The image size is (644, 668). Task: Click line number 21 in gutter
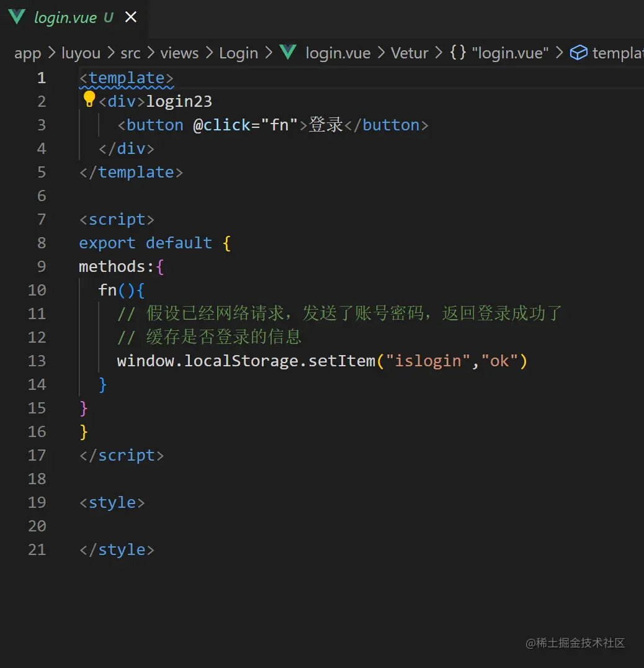point(37,549)
